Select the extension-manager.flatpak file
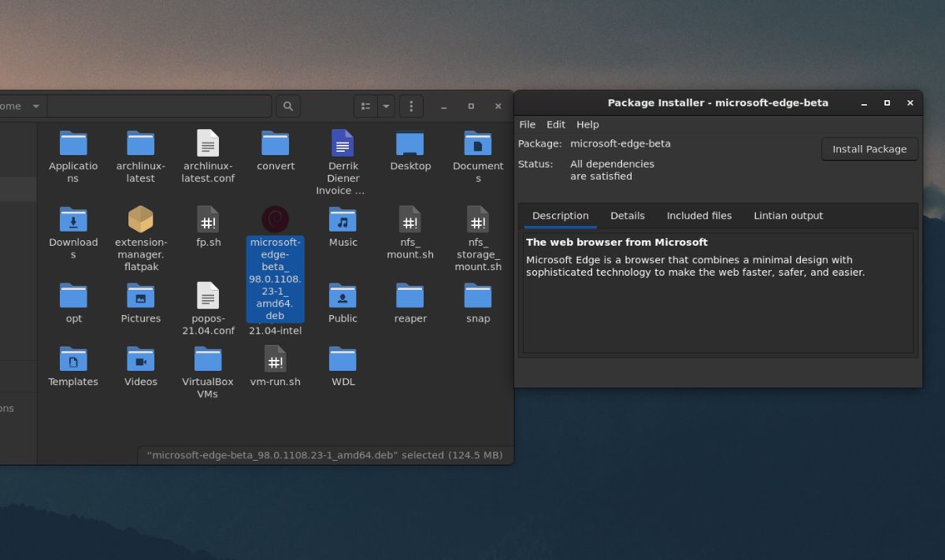945x560 pixels. (x=140, y=221)
